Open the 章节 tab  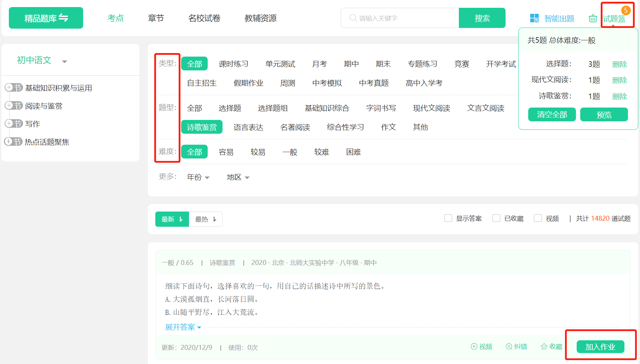point(156,18)
